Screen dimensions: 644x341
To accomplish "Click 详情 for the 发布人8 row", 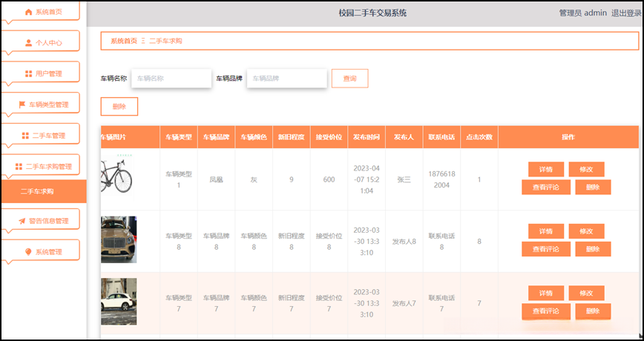I will [x=546, y=231].
